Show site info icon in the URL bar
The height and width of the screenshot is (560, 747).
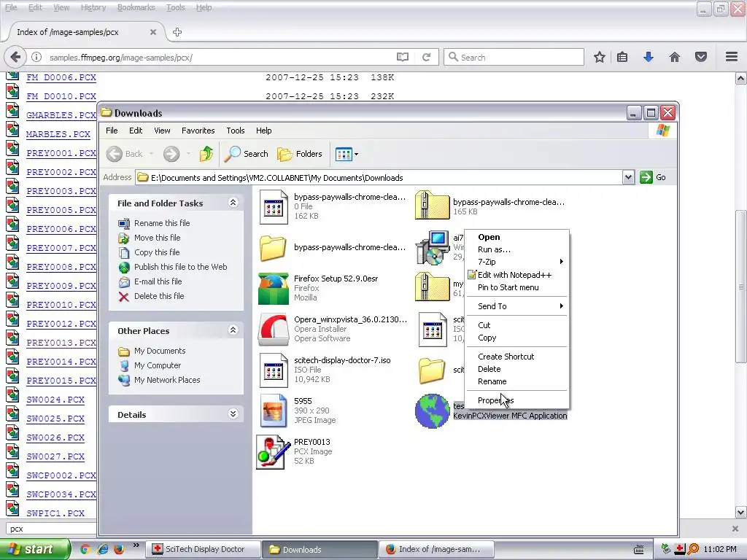[36, 57]
